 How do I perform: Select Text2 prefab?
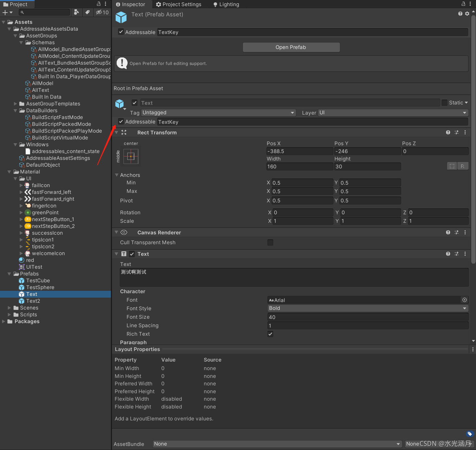coord(33,301)
